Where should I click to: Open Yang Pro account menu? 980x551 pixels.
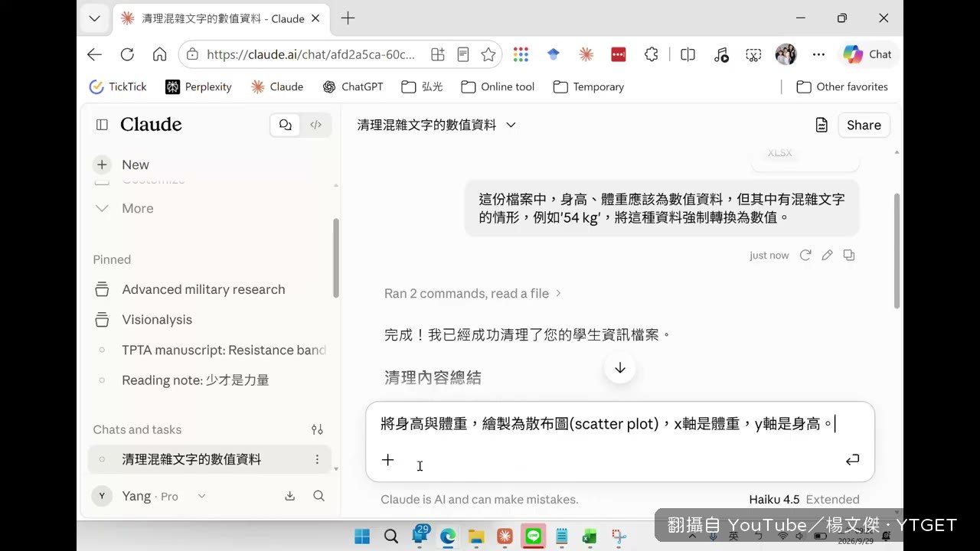pyautogui.click(x=149, y=496)
